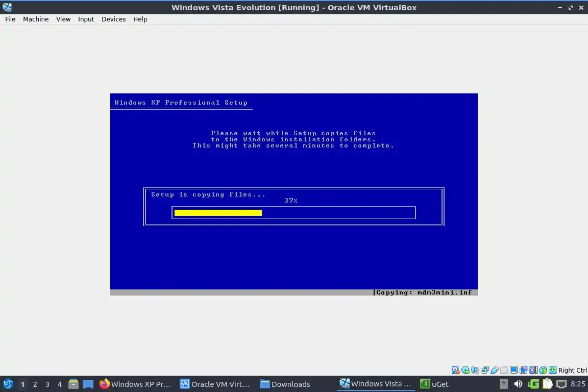Open the Machine menu
This screenshot has height=392, width=588.
tap(36, 19)
